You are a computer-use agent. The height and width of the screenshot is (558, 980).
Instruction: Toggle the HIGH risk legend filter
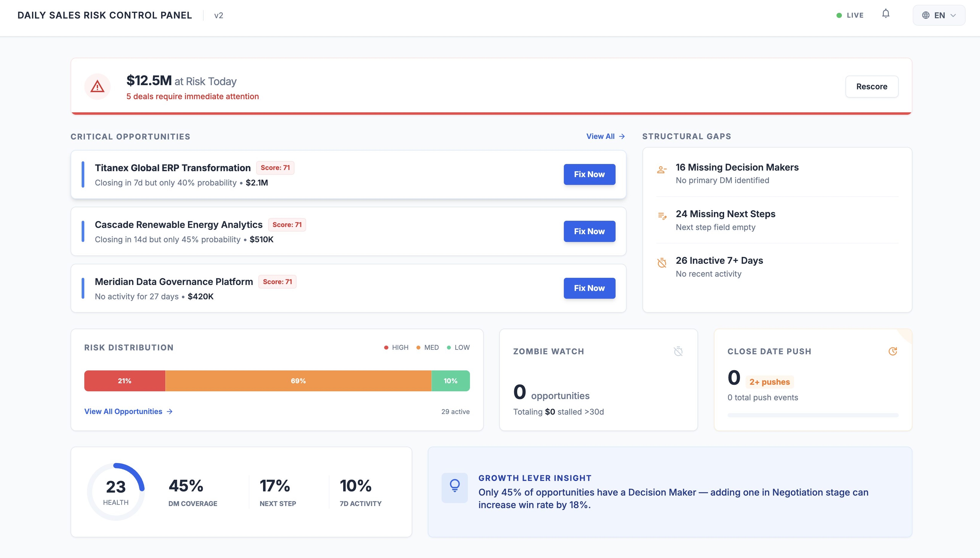pyautogui.click(x=396, y=347)
